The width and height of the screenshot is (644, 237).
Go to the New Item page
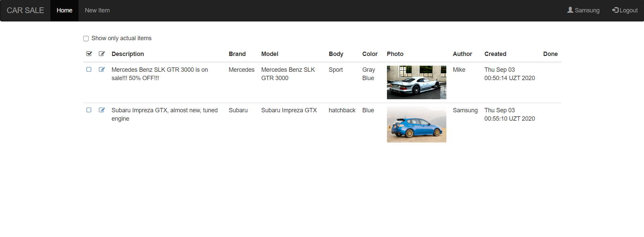coord(97,10)
